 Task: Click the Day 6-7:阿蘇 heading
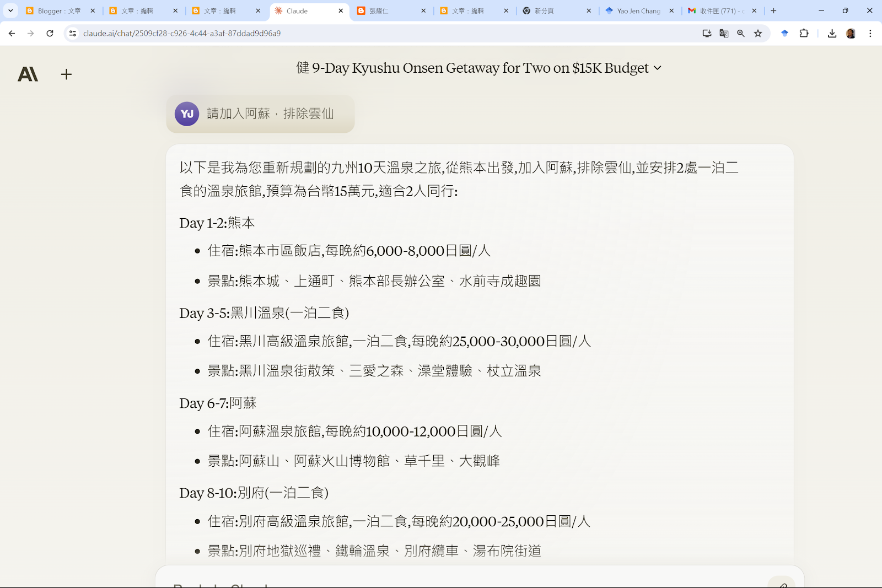click(218, 403)
